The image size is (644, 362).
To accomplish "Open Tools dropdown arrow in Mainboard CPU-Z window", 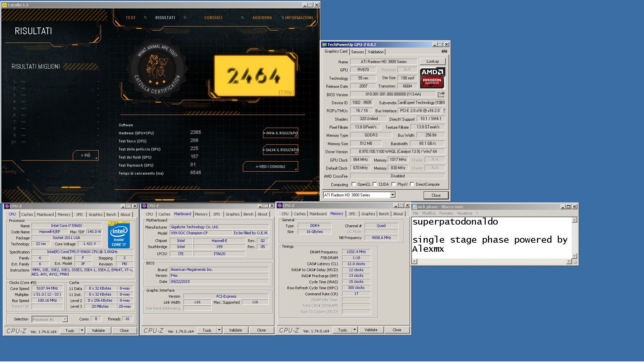I will tap(219, 330).
